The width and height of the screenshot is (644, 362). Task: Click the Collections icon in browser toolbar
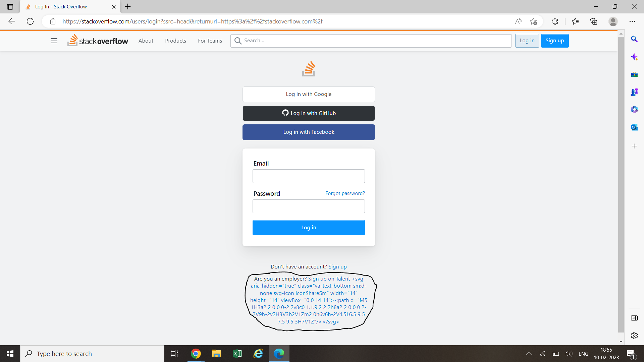coord(594,21)
